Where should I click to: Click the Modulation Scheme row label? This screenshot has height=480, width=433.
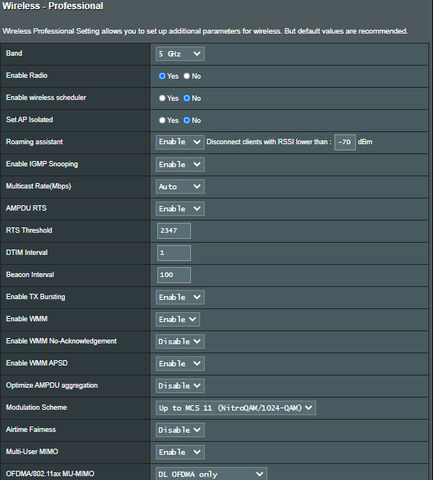[x=36, y=407]
